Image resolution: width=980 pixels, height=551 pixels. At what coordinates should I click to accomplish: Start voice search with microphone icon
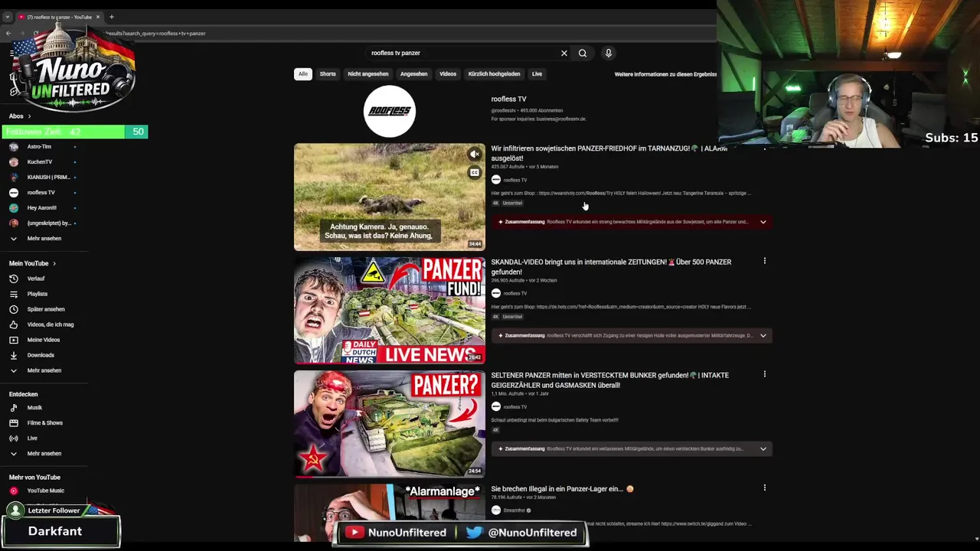[609, 54]
